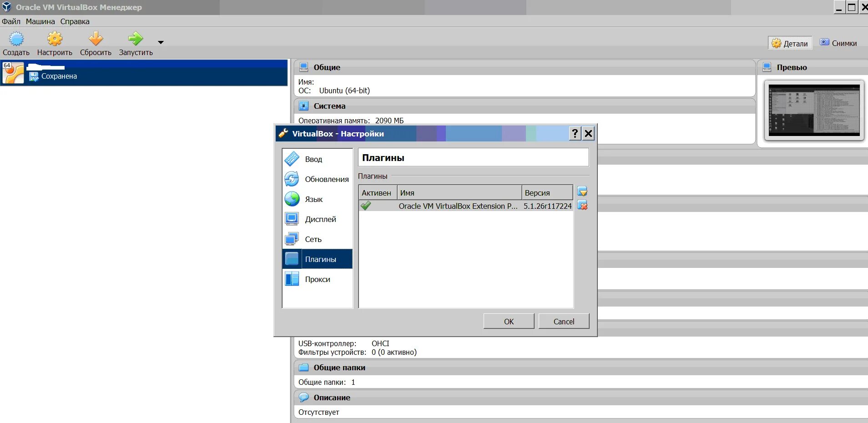Image resolution: width=868 pixels, height=423 pixels.
Task: Select Дисплей in the settings sidebar
Action: point(318,219)
